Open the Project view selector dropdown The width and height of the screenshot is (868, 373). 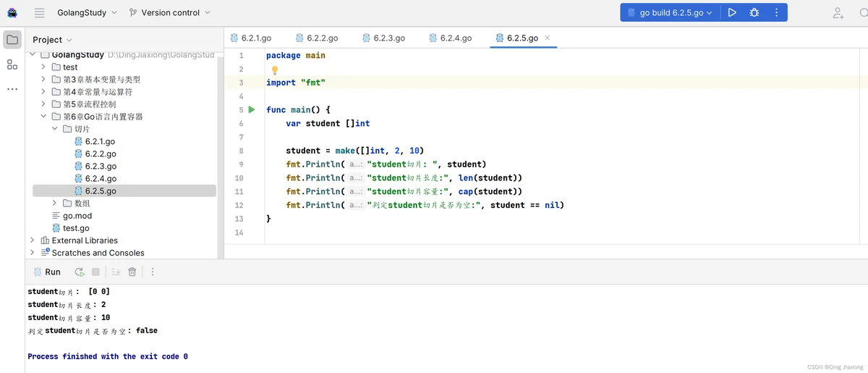52,40
